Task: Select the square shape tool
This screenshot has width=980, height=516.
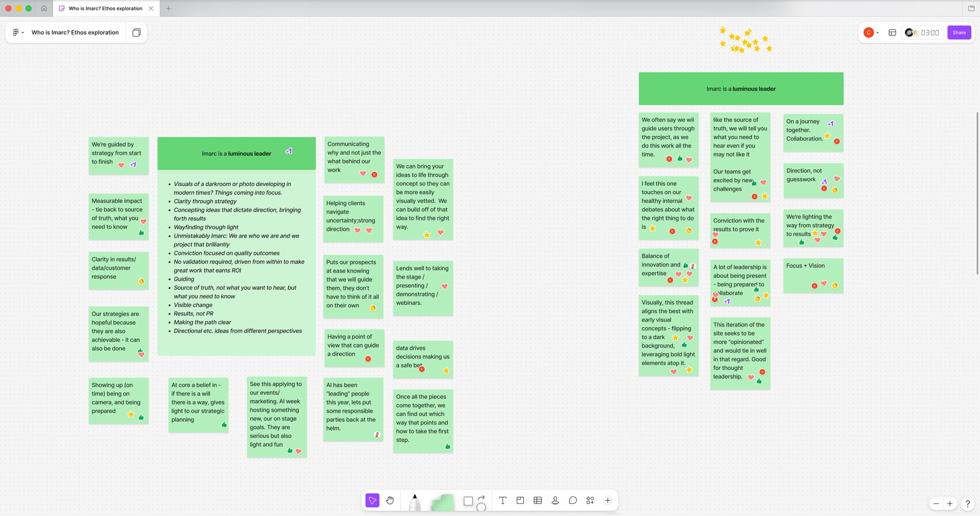Action: [468, 501]
